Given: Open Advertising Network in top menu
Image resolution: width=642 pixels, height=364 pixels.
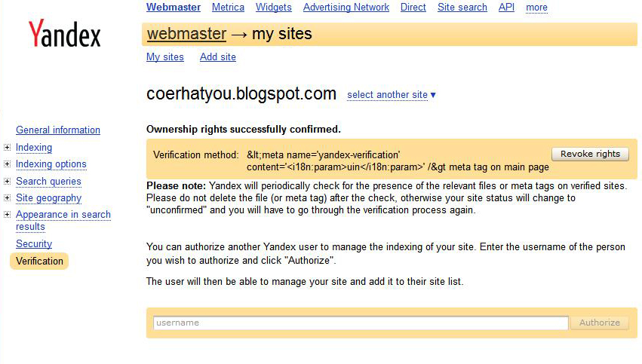Looking at the screenshot, I should point(346,8).
